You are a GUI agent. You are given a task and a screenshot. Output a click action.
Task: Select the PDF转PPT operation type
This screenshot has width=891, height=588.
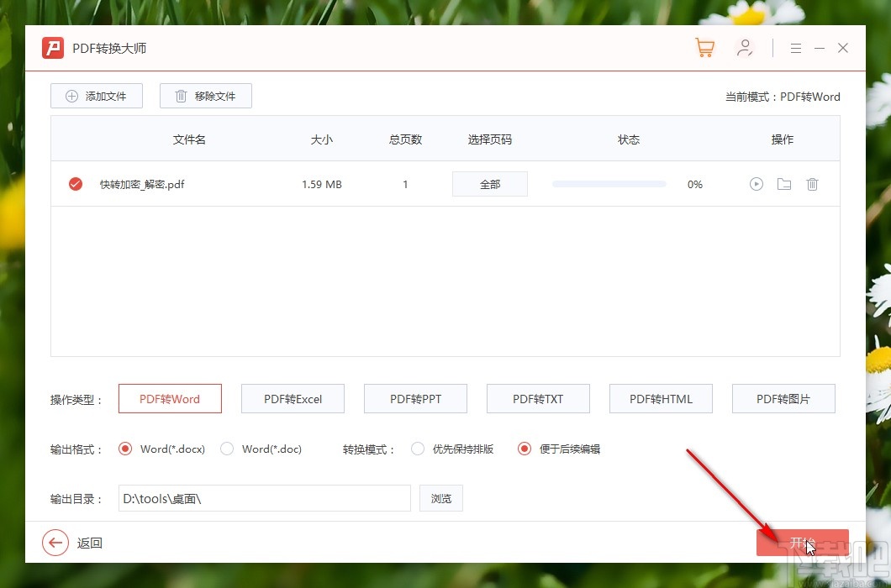coord(415,399)
